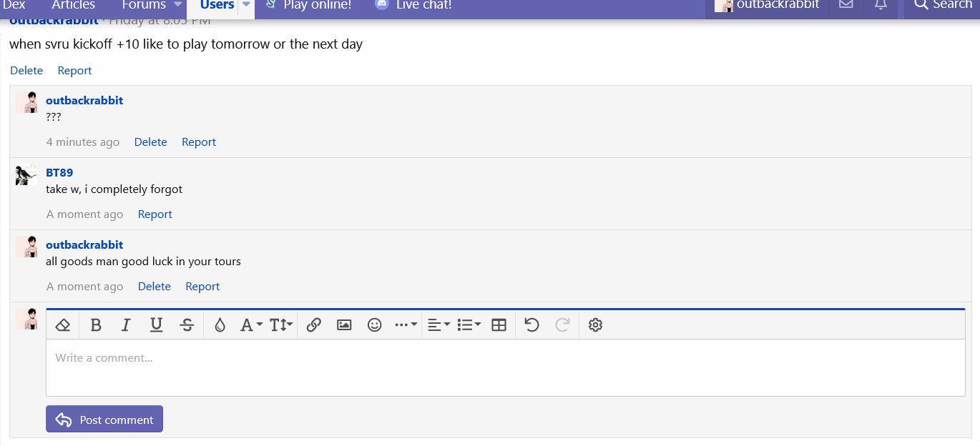Open the text alignment dropdown

pos(438,325)
